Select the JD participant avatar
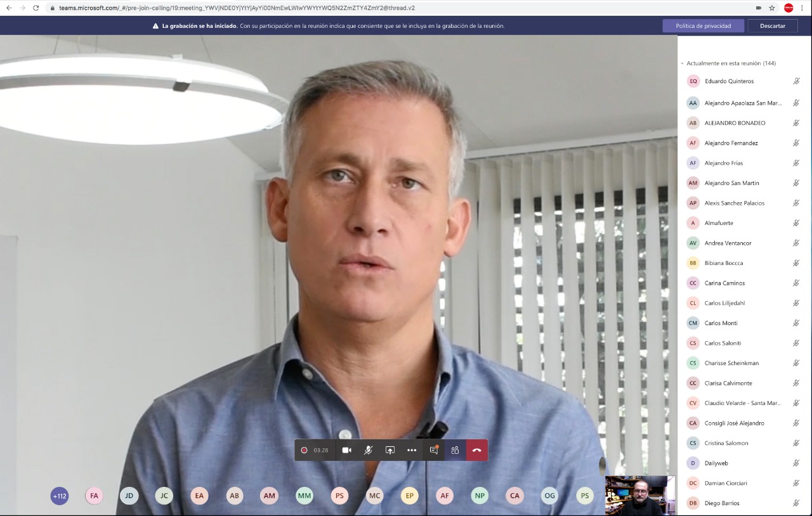The width and height of the screenshot is (812, 516). 129,496
